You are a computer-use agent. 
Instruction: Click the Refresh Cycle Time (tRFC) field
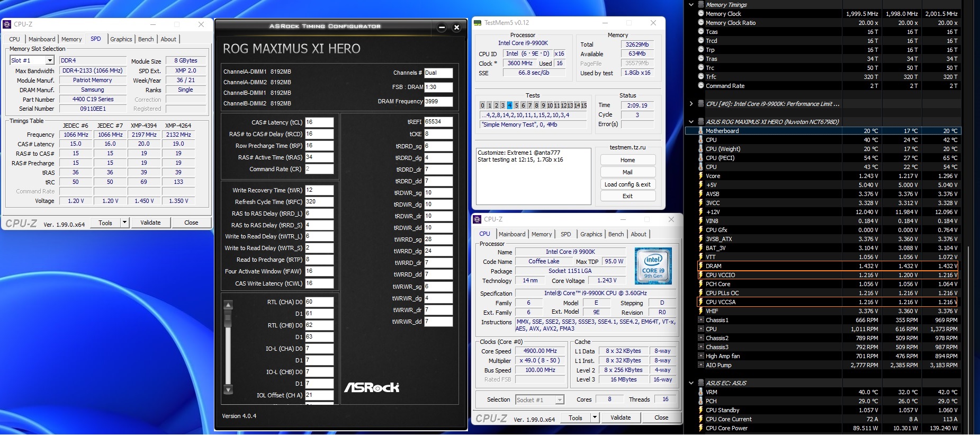(x=319, y=202)
